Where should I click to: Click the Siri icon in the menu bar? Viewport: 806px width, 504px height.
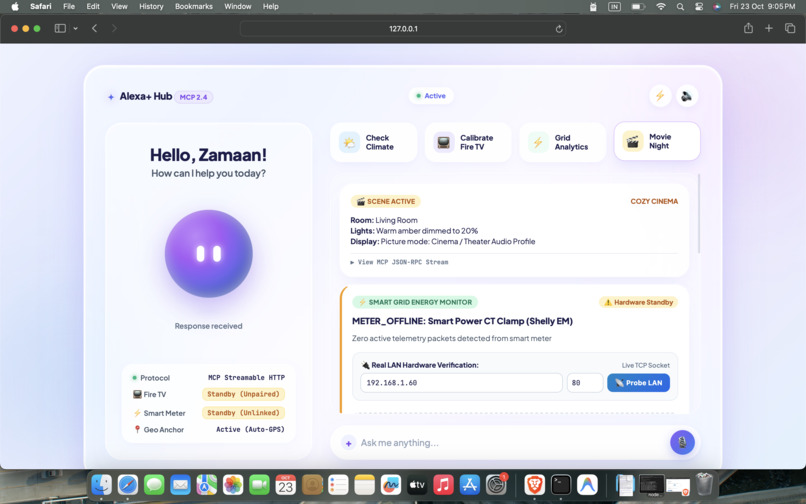pyautogui.click(x=717, y=7)
